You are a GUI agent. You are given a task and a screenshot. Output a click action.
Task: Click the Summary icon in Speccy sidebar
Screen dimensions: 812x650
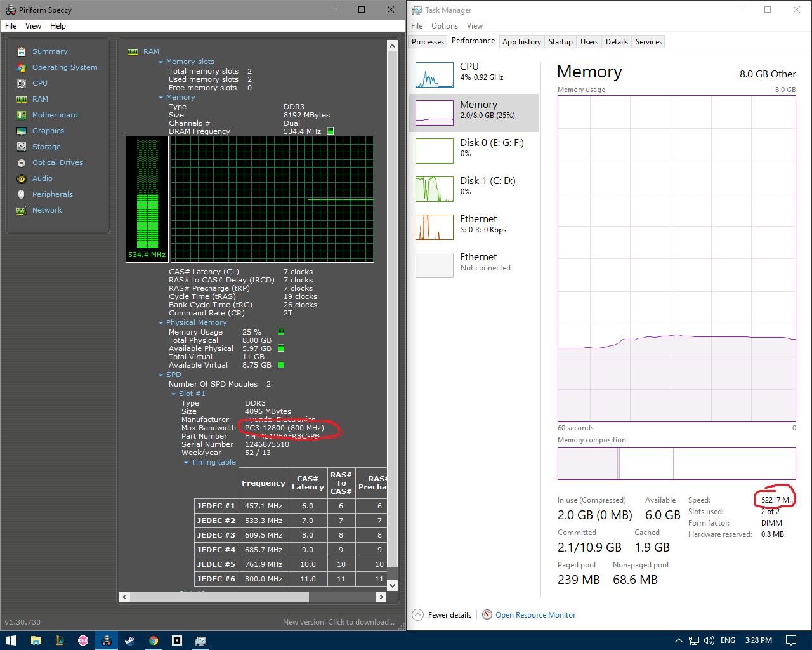(x=22, y=51)
